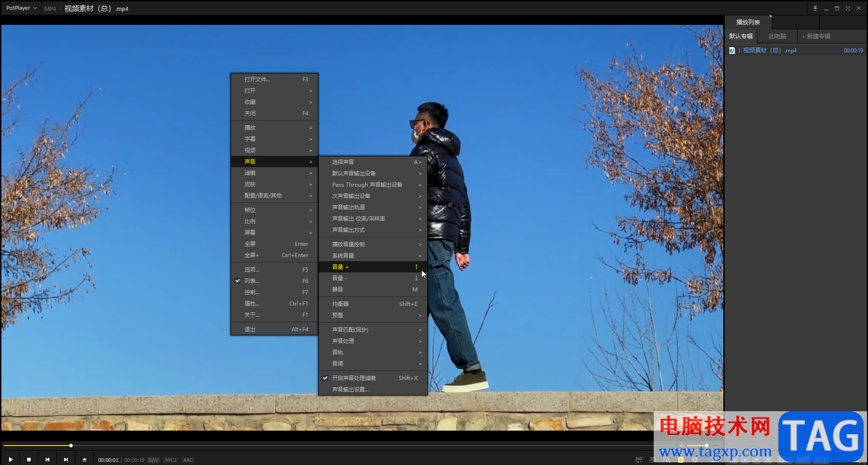
Task: Open the 播放音量控制 submenu
Action: click(x=373, y=244)
